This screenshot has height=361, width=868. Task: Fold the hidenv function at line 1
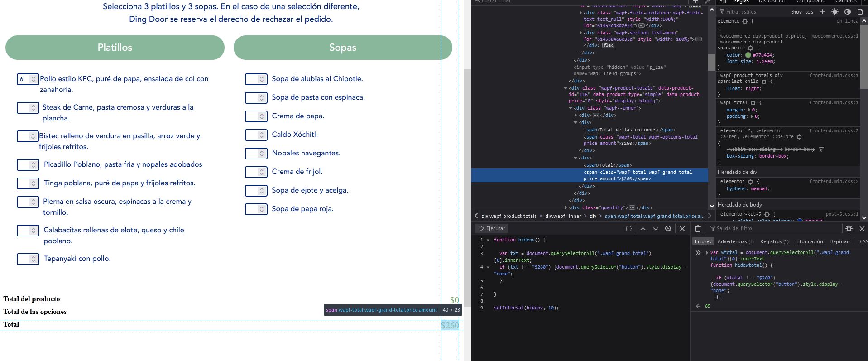click(488, 240)
